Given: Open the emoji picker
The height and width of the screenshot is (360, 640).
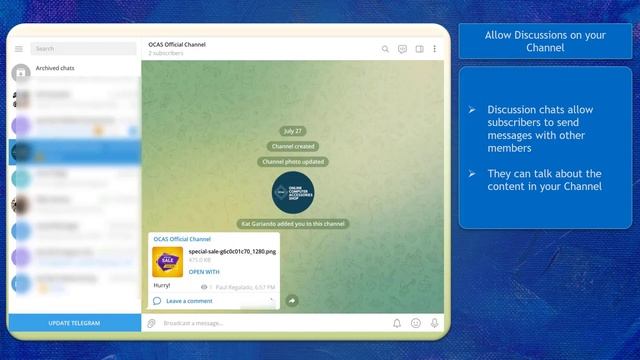Looking at the screenshot, I should click(x=416, y=323).
